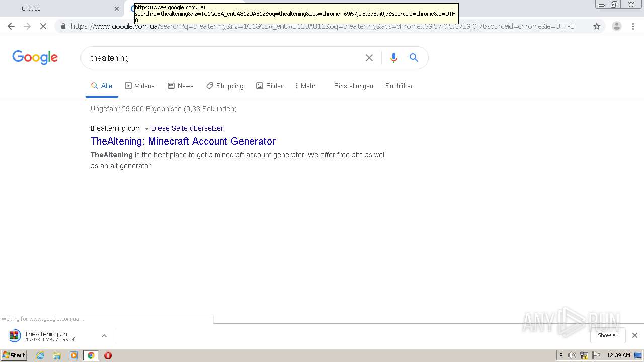Open media player from taskbar
Viewport: 644px width, 362px height.
coord(74,355)
